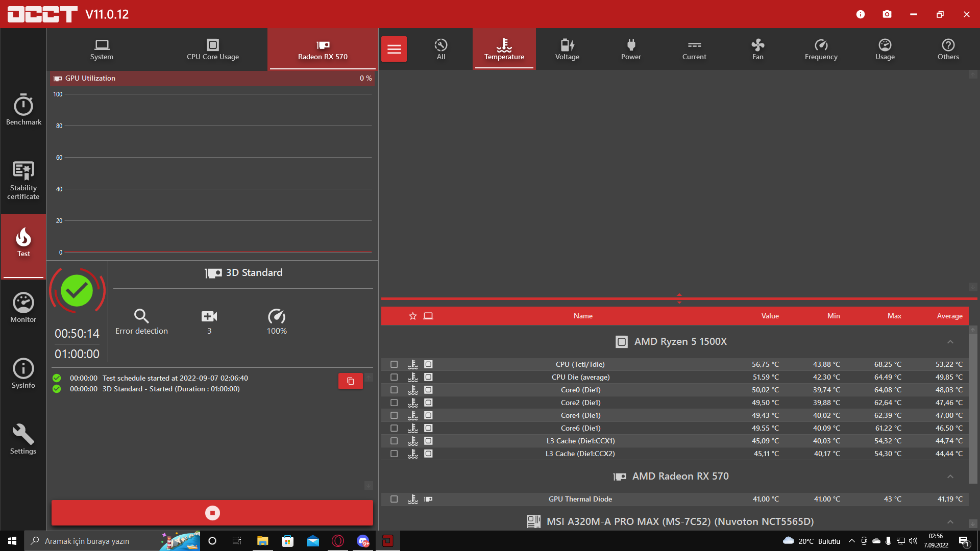The image size is (980, 551).
Task: Check the CPU (Tctl/Tdie) sensor checkbox
Action: [394, 364]
